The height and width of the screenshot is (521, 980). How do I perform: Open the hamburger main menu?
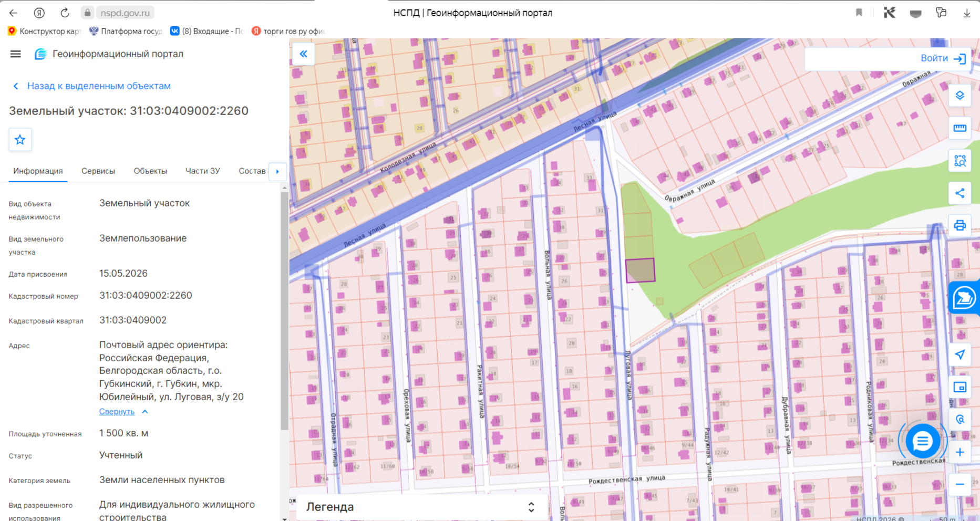point(15,54)
